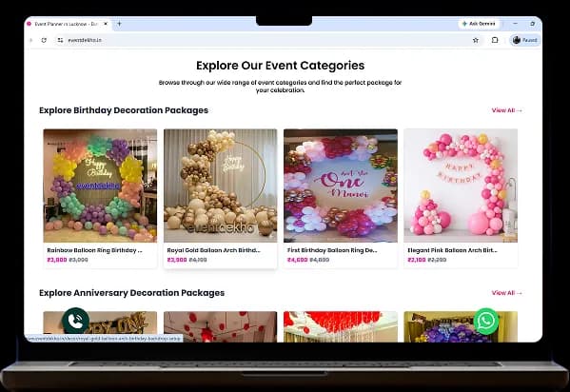Viewport: 570px width, 392px height.
Task: Click the Elegant Pink Balloon Arch Birt.. title
Action: (452, 250)
